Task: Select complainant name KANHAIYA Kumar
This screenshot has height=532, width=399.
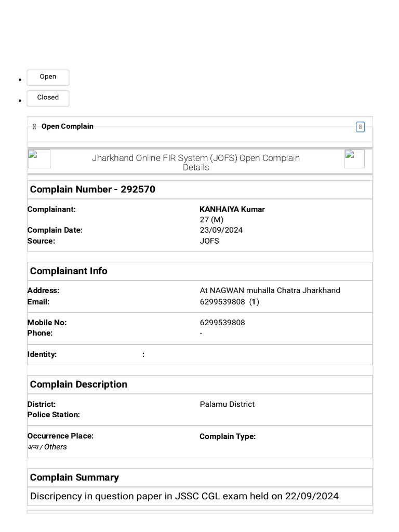Action: (x=232, y=209)
